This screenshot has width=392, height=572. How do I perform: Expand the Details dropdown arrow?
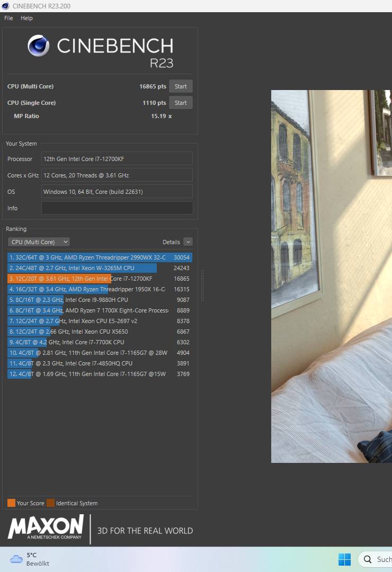pyautogui.click(x=188, y=242)
